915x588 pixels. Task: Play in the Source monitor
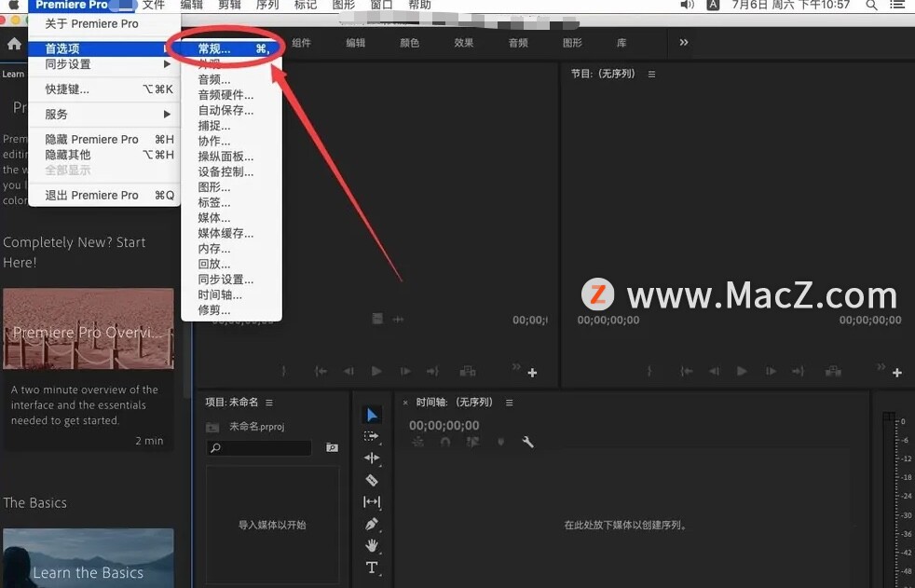[x=376, y=371]
